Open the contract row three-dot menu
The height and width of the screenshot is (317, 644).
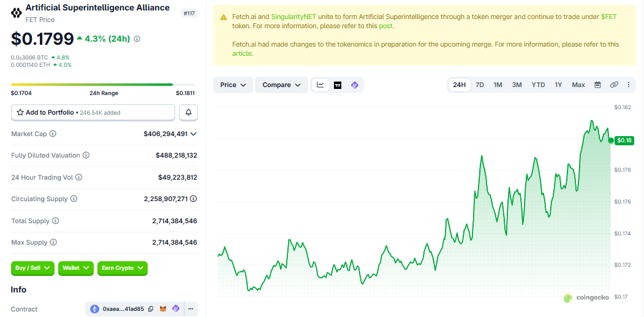[191, 309]
